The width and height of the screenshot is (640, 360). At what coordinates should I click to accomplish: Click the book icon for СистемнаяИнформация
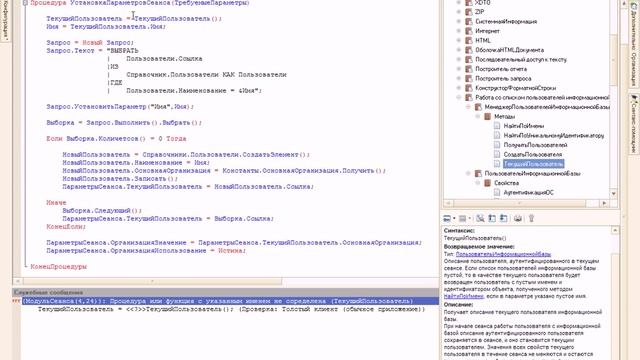pyautogui.click(x=469, y=21)
